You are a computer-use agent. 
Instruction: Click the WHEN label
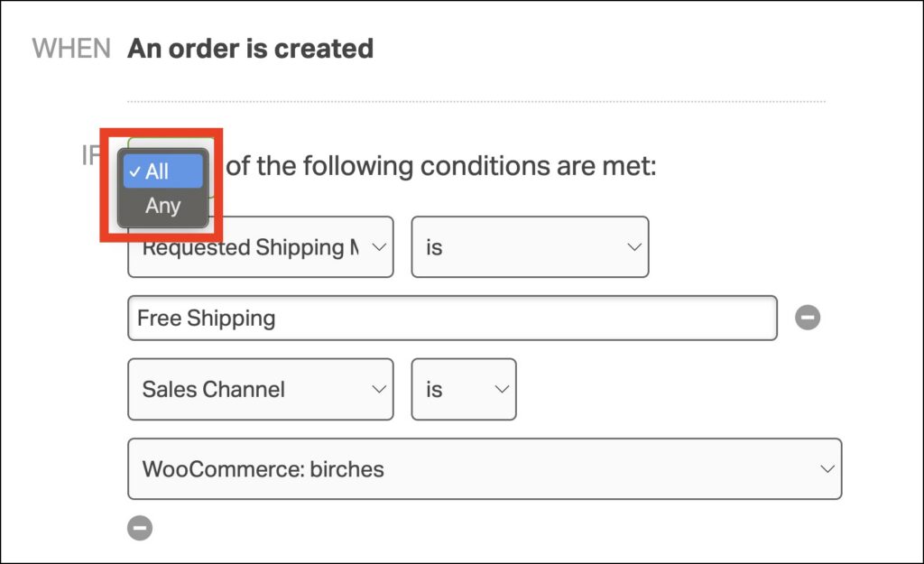tap(71, 49)
